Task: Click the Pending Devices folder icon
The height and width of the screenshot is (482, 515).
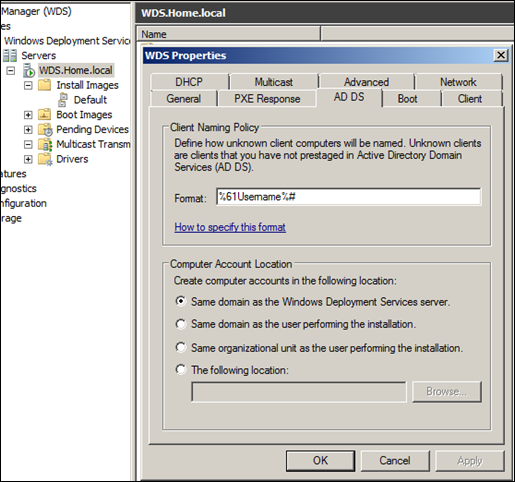Action: (x=45, y=129)
